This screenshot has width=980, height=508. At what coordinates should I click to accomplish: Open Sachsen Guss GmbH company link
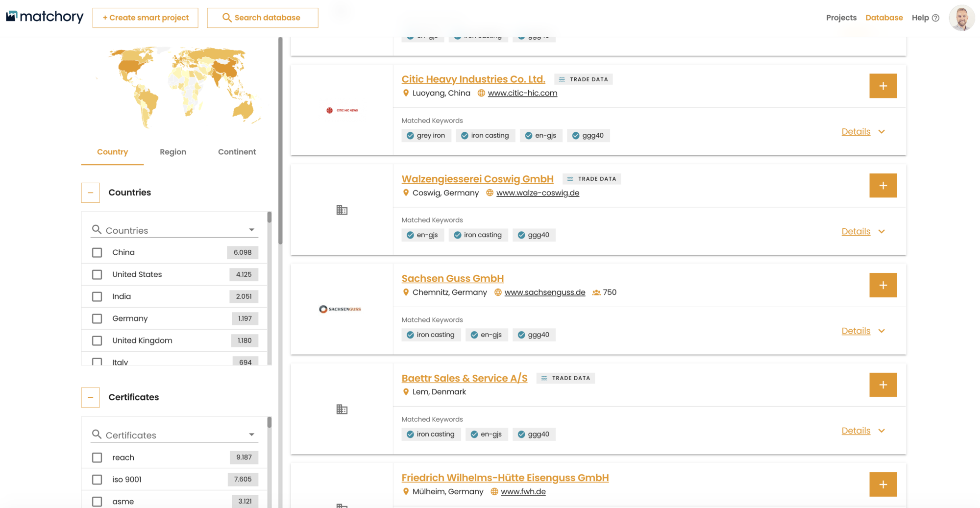[x=453, y=279]
